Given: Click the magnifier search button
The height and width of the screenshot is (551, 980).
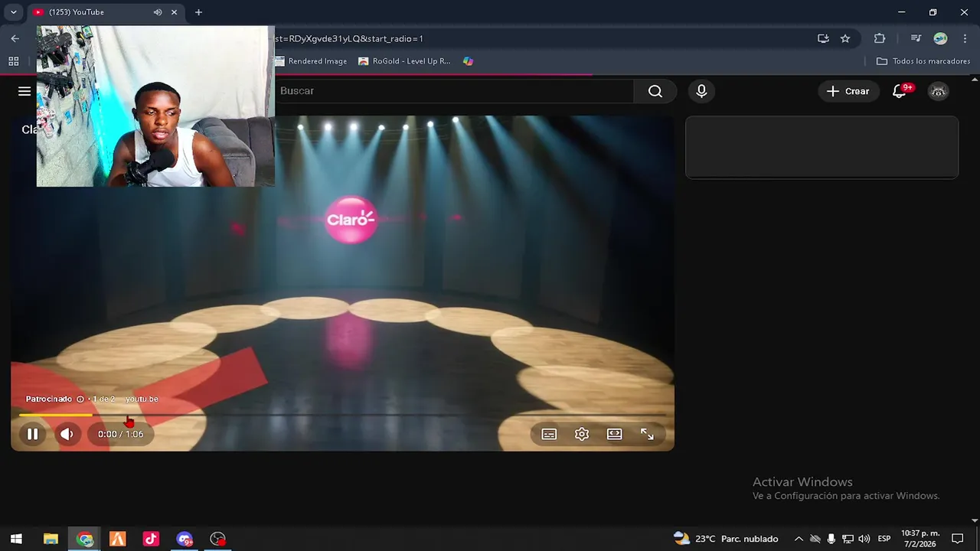Looking at the screenshot, I should 655,91.
